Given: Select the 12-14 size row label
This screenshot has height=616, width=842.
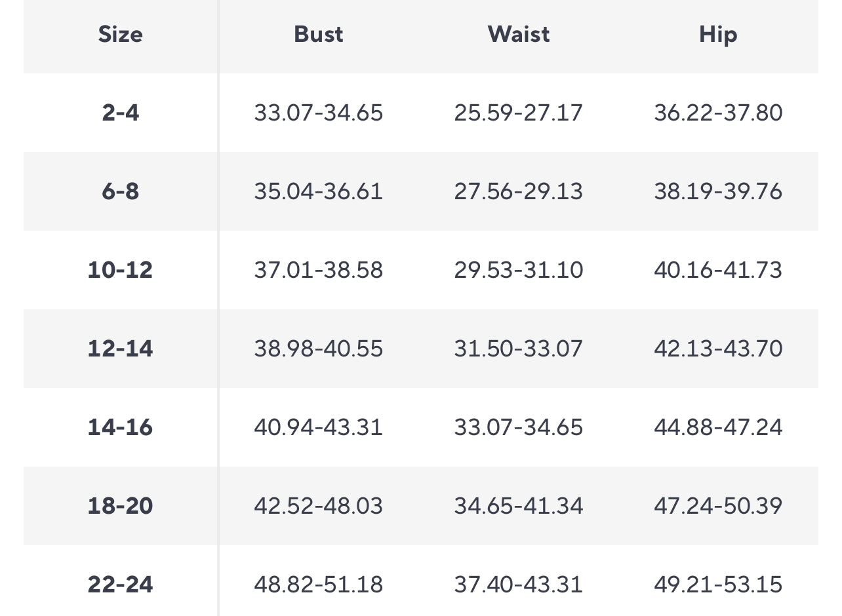Looking at the screenshot, I should (120, 349).
